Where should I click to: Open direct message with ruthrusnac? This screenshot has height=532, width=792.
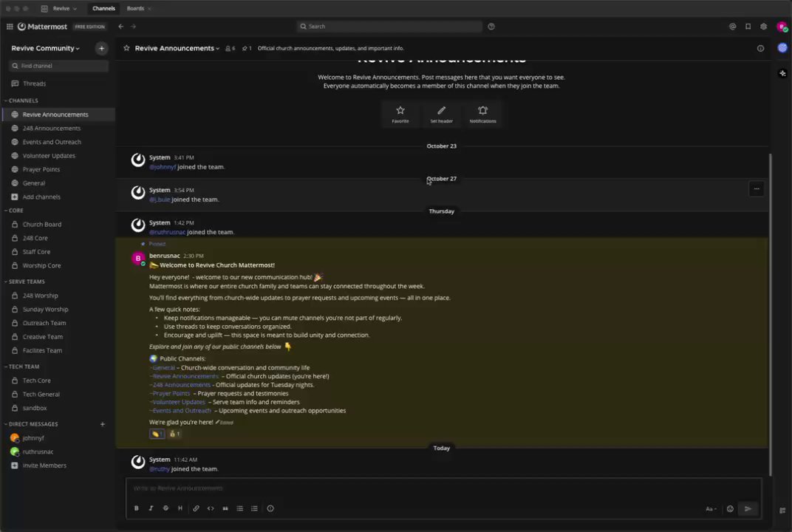(x=58, y=451)
